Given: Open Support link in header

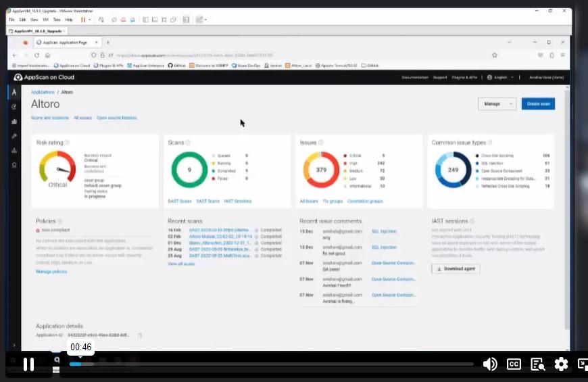Looking at the screenshot, I should coord(440,77).
